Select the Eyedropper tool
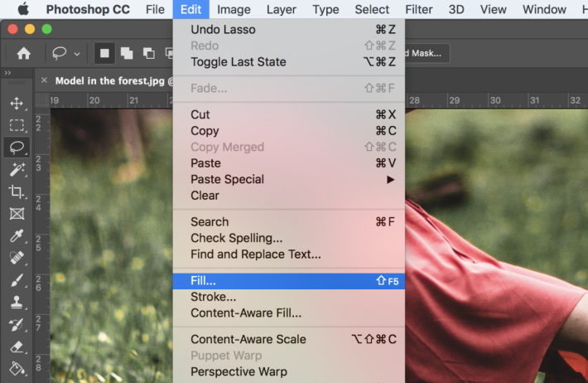 click(x=17, y=235)
